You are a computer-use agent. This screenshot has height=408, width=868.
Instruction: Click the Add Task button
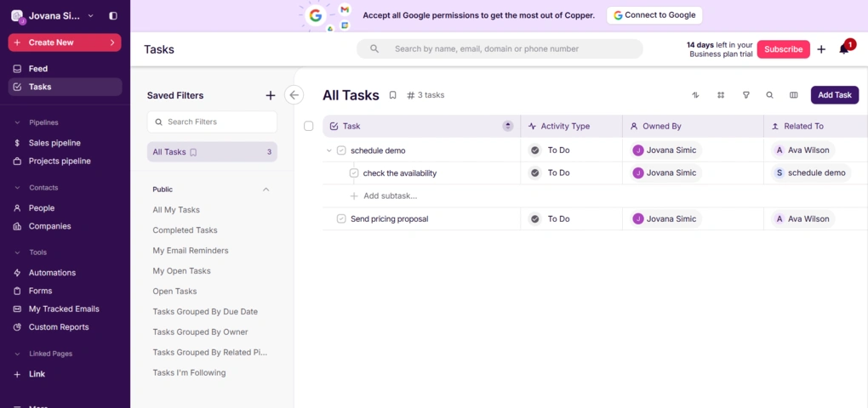[835, 95]
